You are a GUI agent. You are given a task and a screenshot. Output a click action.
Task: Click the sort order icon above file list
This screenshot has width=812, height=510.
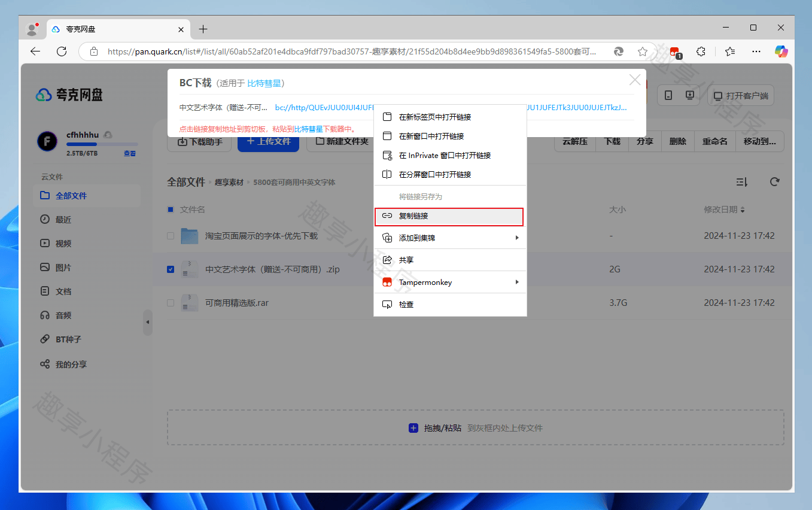[741, 182]
